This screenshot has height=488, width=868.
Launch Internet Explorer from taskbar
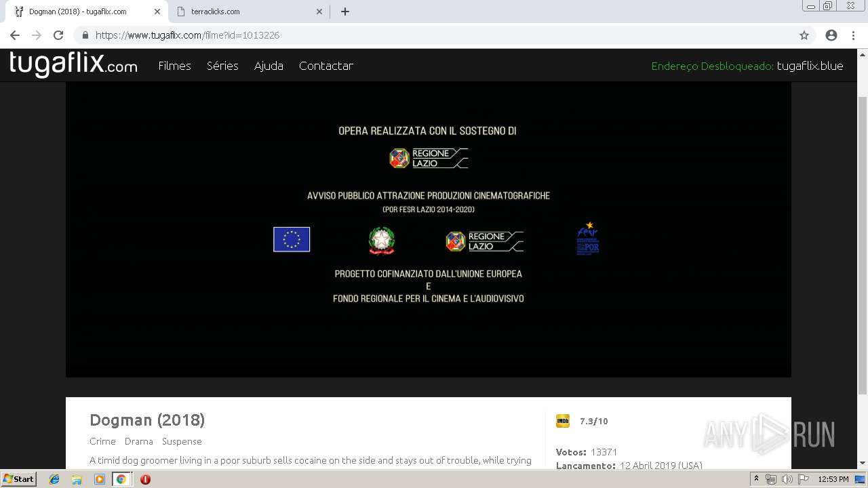coord(54,479)
